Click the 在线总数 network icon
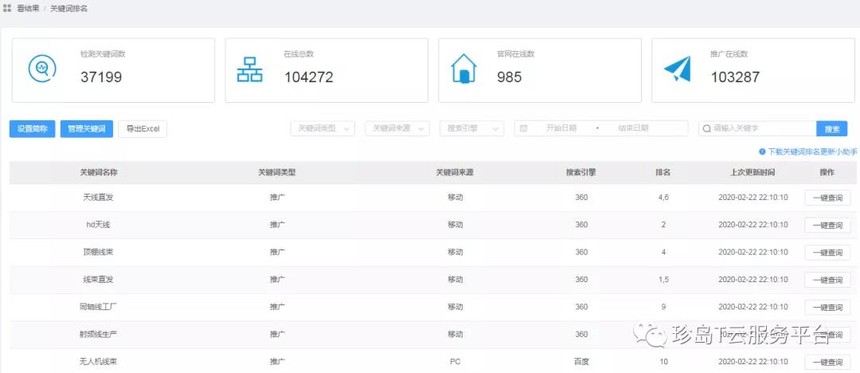The height and width of the screenshot is (373, 860). (x=250, y=70)
